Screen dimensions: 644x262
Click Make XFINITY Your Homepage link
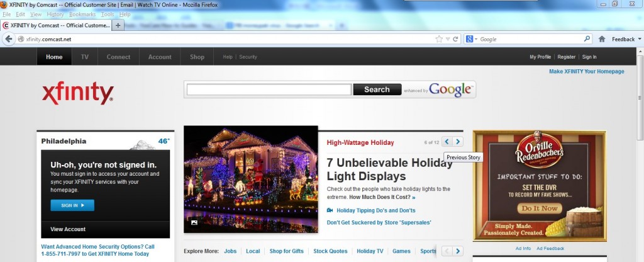[587, 71]
